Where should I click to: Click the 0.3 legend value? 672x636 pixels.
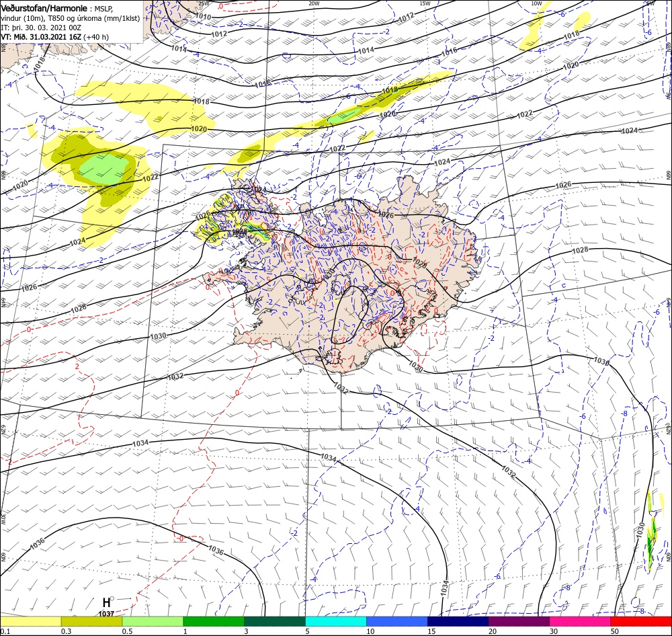tap(66, 631)
